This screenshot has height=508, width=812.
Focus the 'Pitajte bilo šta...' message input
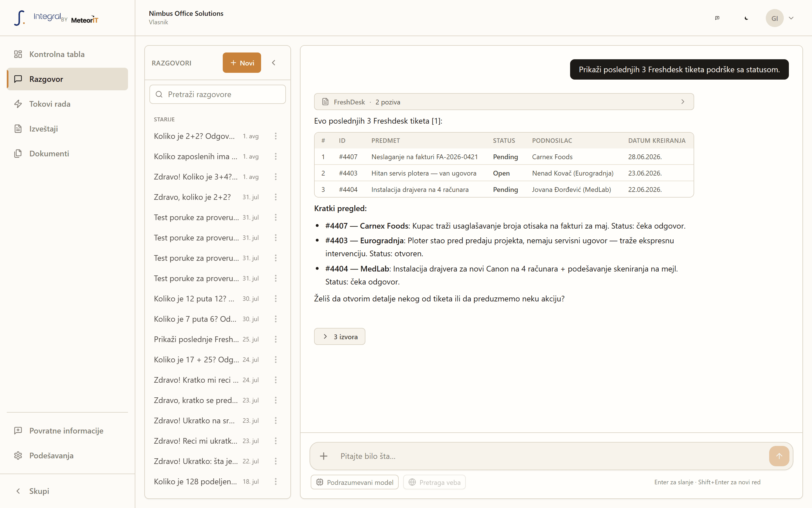tap(550, 456)
